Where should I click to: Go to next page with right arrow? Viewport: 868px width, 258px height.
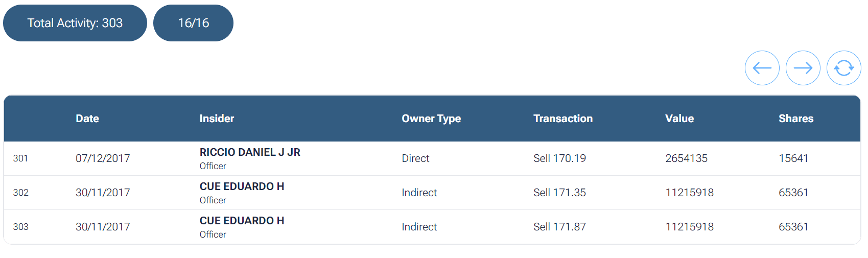(x=803, y=68)
